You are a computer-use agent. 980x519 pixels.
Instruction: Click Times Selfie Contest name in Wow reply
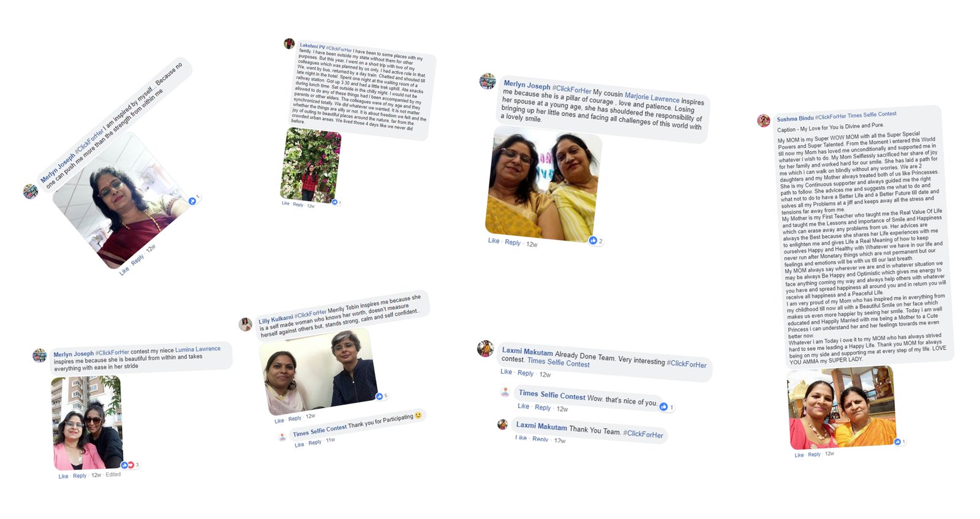tap(552, 395)
